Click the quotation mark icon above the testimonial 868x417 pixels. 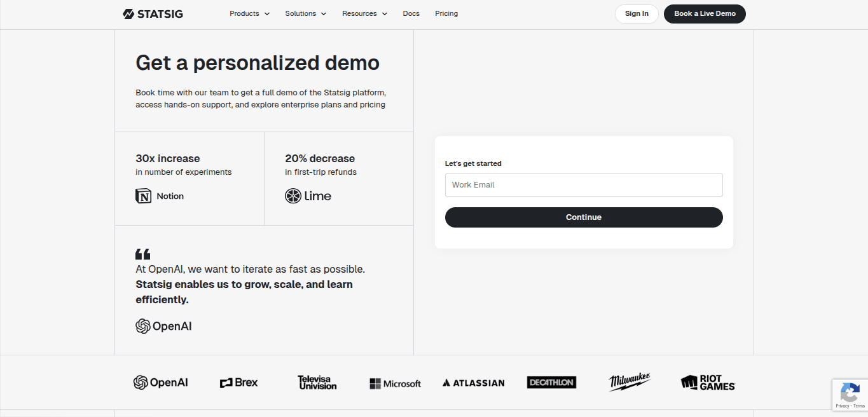[143, 254]
